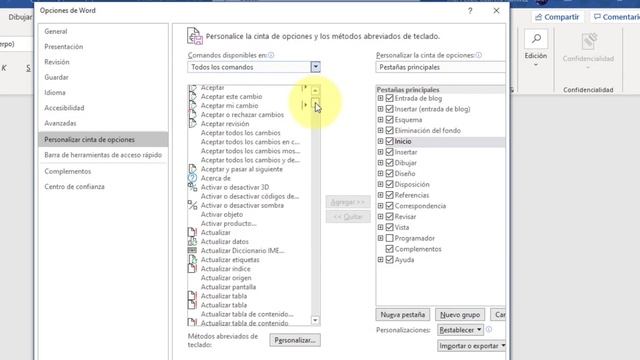Click the Comentarios button in Word
Screen dimensions: 640x360
[x=616, y=17]
